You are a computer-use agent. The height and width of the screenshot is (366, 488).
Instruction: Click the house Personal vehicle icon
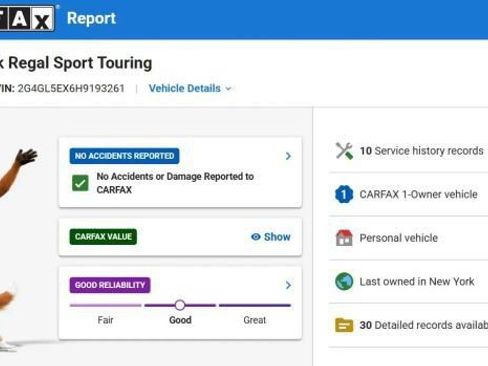344,238
